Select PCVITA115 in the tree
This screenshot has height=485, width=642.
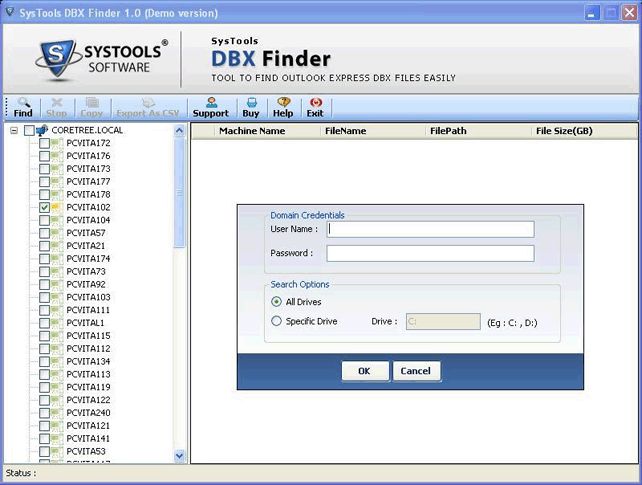click(88, 336)
